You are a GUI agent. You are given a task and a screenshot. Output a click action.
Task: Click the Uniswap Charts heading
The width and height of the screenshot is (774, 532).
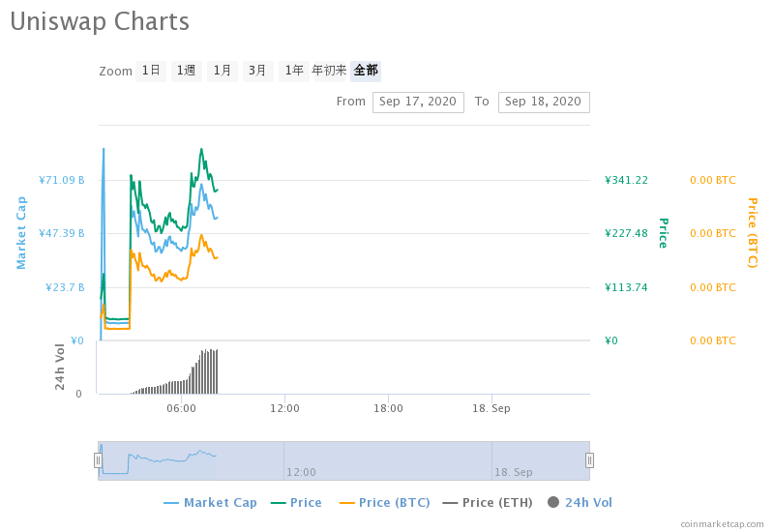[x=100, y=21]
